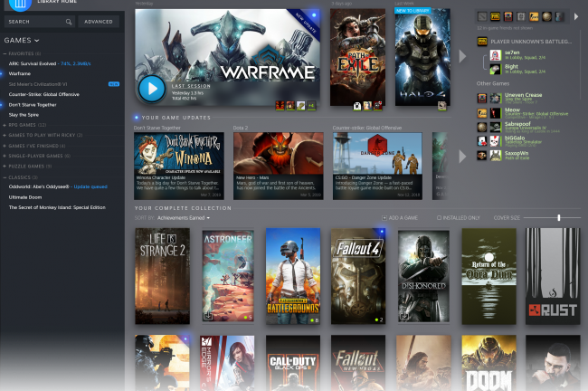The height and width of the screenshot is (391, 588).
Task: Open 8ight's parrot avatar
Action: tap(496, 69)
